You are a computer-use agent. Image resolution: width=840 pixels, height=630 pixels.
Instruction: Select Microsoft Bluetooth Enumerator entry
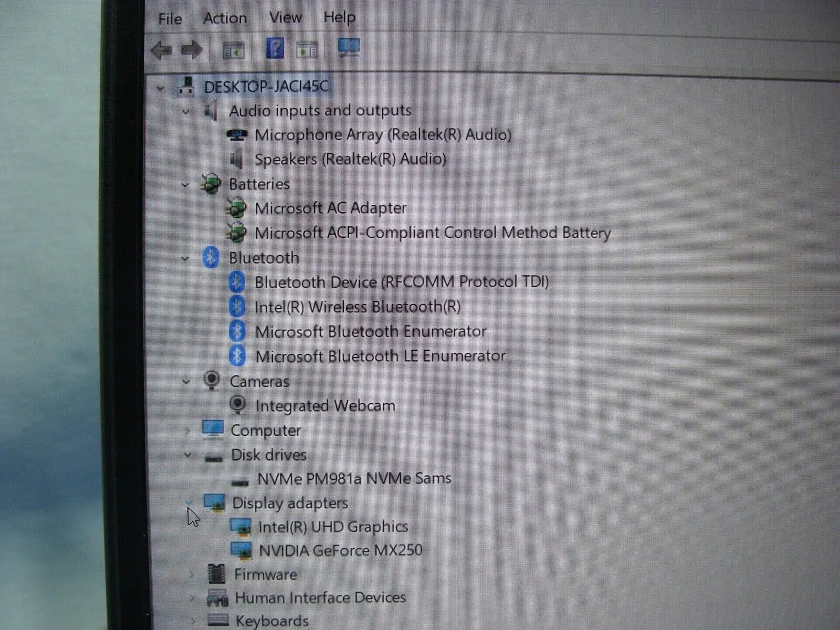click(x=371, y=332)
